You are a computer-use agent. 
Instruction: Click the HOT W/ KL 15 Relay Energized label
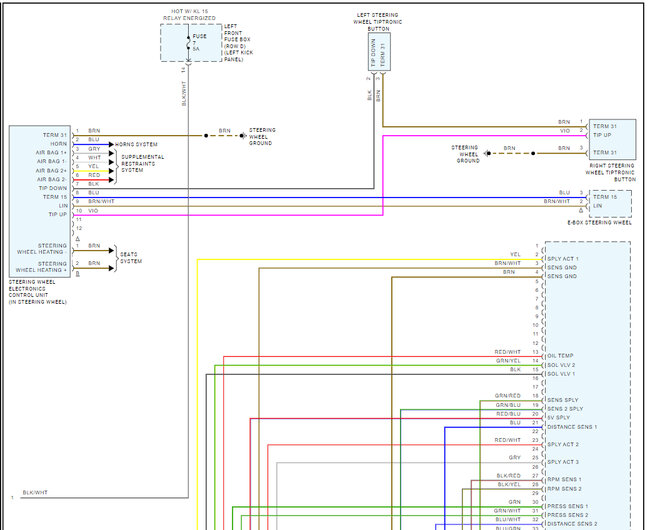click(x=189, y=14)
